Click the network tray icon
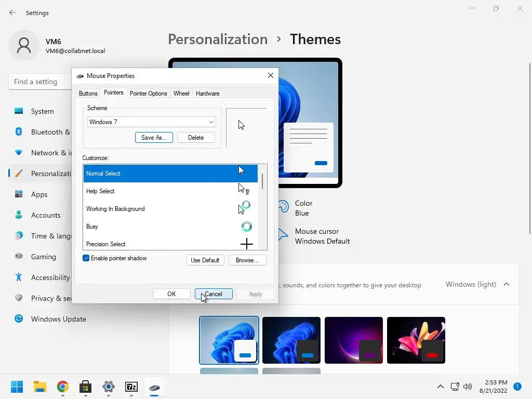 455,387
